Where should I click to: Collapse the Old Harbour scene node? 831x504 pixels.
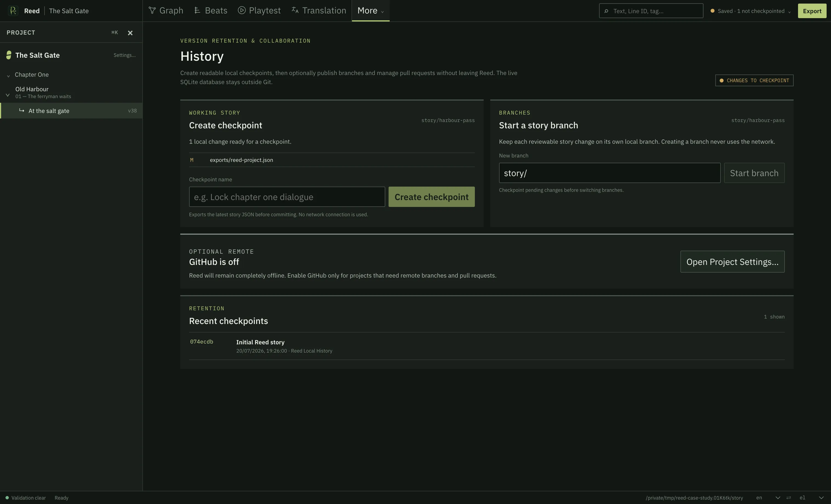tap(8, 95)
